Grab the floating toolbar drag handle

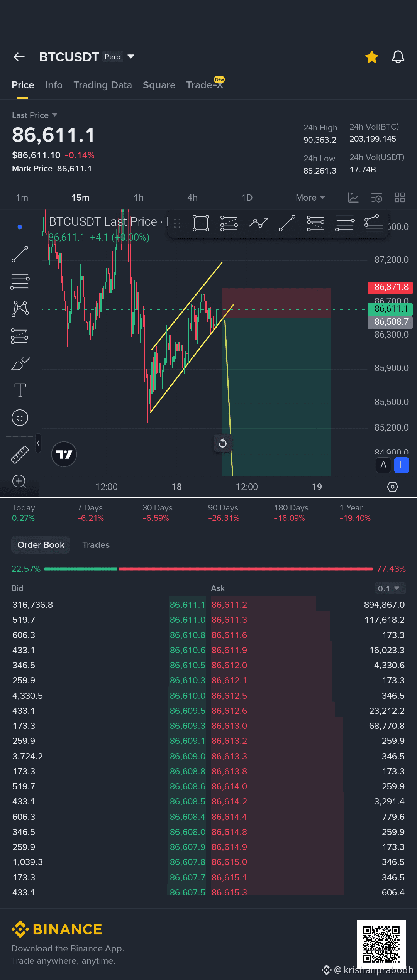point(177,223)
